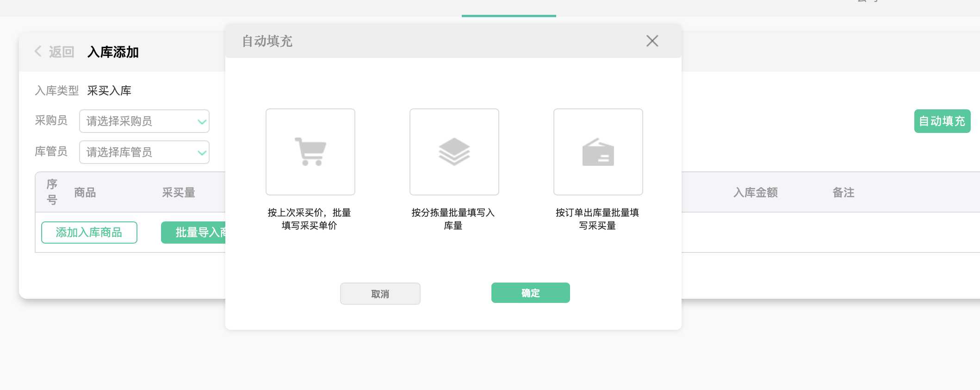Click the 按订单出库量 option label
The width and height of the screenshot is (980, 390).
tap(597, 219)
